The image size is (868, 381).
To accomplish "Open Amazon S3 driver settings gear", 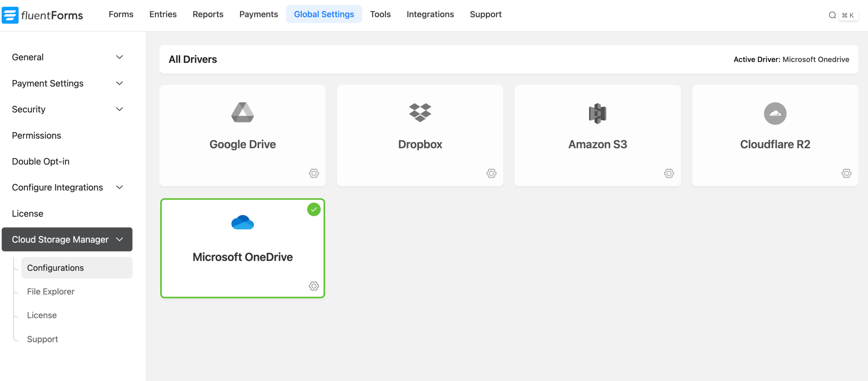I will (x=669, y=173).
